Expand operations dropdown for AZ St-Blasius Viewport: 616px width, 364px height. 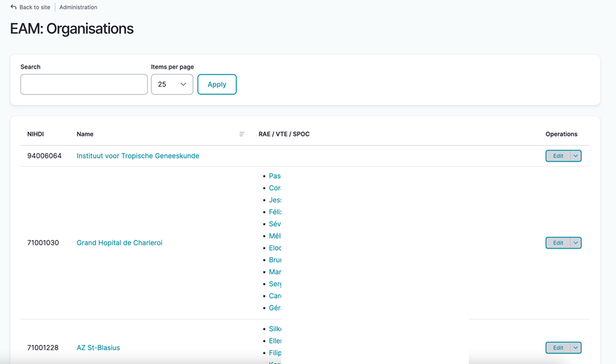pyautogui.click(x=576, y=348)
